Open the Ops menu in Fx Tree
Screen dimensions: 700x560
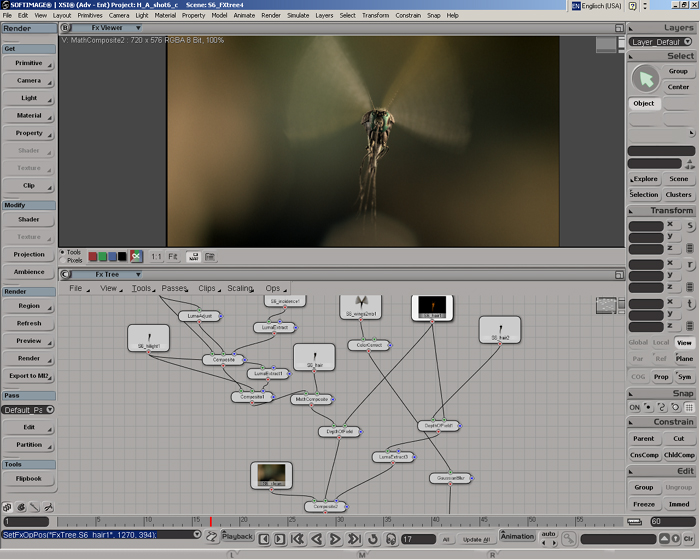click(x=275, y=288)
